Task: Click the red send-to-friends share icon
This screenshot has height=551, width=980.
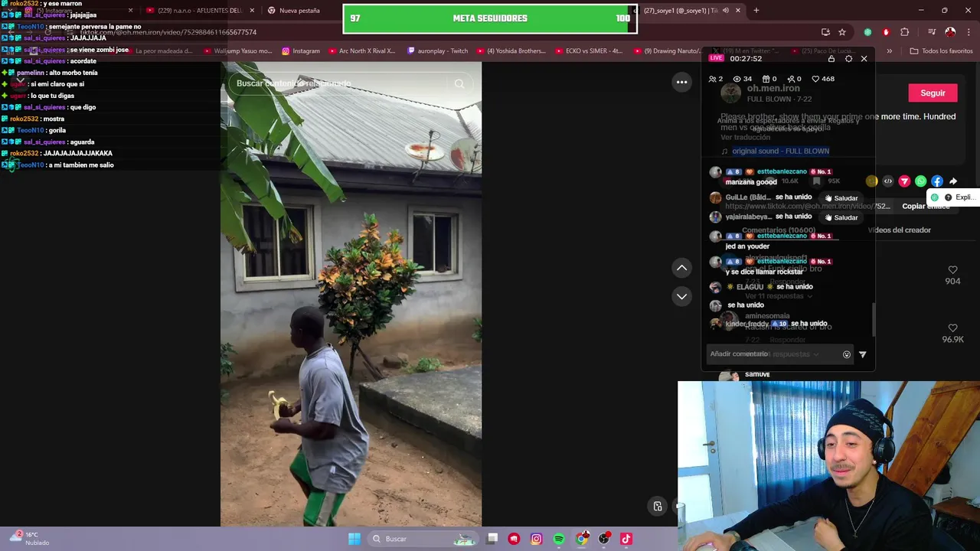Action: click(x=904, y=181)
